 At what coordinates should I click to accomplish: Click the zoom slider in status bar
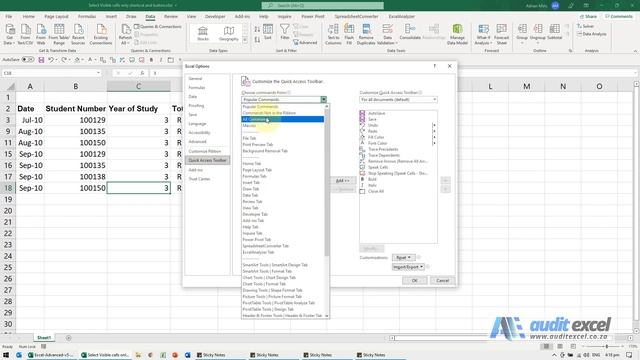606,347
